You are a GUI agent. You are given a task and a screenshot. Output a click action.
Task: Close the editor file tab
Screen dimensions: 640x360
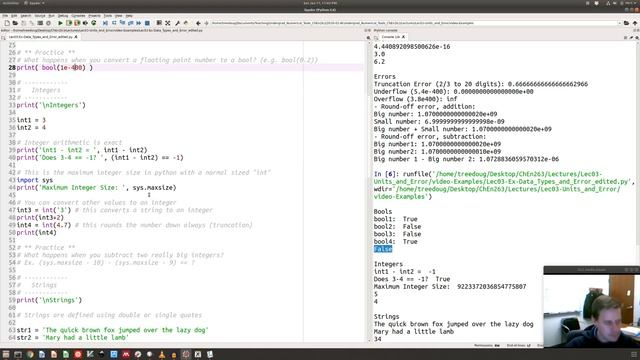click(76, 37)
